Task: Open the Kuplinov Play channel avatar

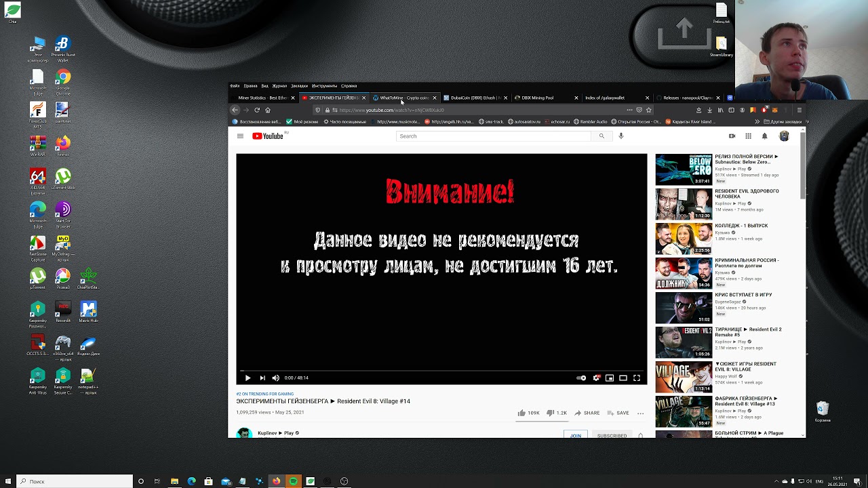Action: point(244,434)
